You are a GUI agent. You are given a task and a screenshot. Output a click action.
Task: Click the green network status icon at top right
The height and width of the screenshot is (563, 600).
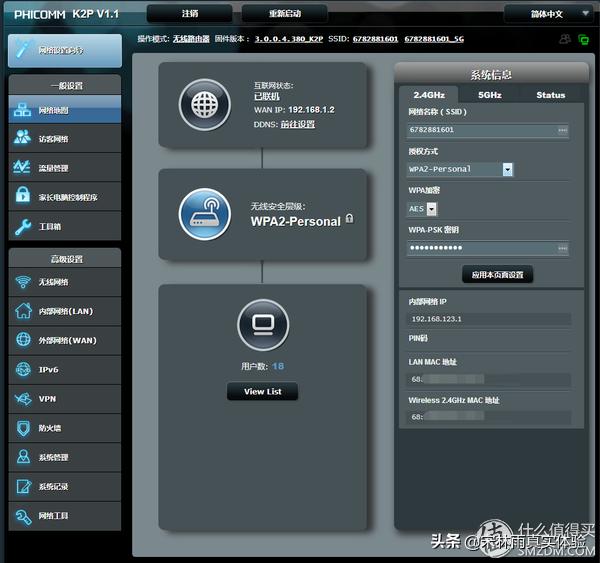(x=583, y=39)
